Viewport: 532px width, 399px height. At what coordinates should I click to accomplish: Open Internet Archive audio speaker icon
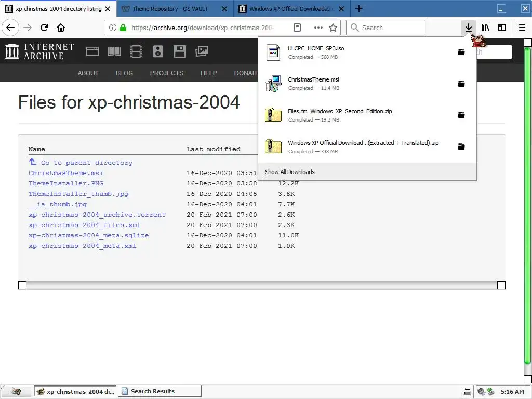(158, 51)
